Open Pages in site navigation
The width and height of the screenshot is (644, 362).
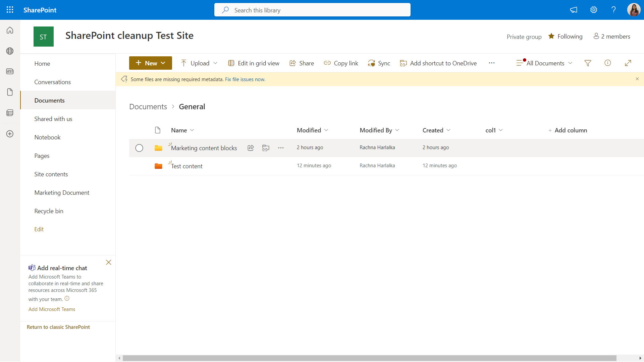click(x=42, y=156)
